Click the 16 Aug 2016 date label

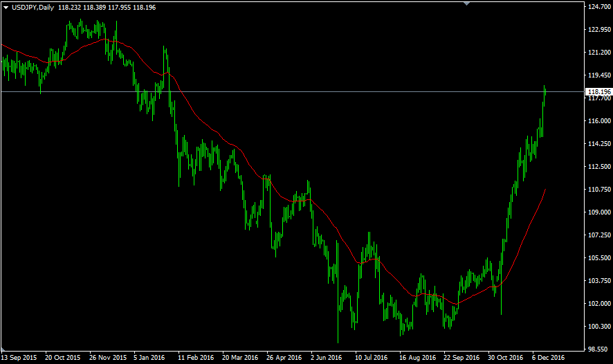[417, 357]
